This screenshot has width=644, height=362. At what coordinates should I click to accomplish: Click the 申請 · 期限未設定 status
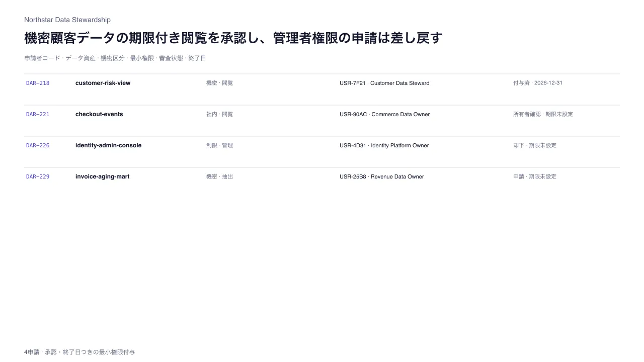(535, 176)
